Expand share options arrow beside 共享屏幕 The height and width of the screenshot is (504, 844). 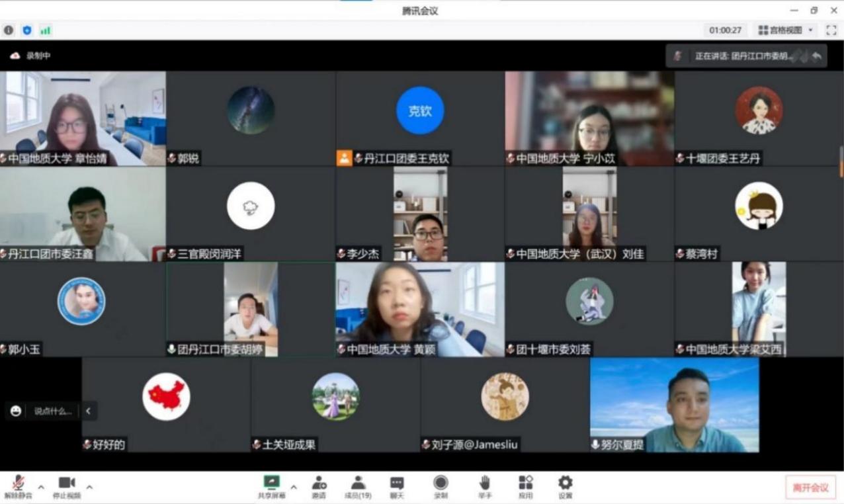pyautogui.click(x=294, y=487)
